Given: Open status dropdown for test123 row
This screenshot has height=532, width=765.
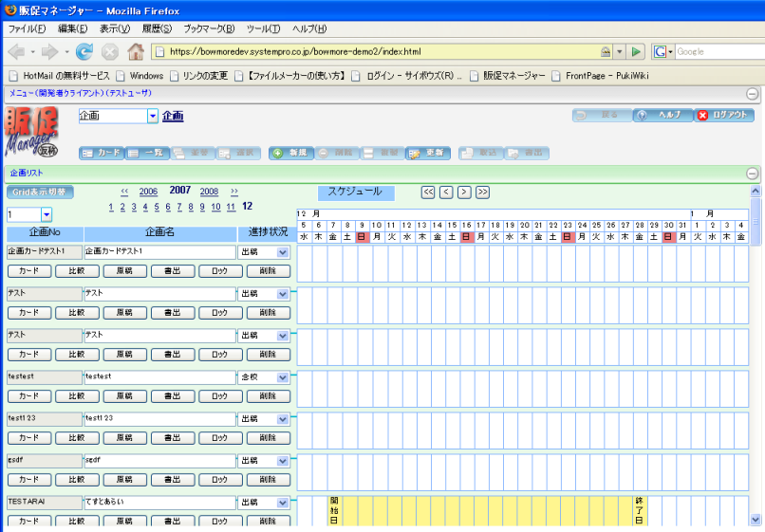Looking at the screenshot, I should 283,419.
